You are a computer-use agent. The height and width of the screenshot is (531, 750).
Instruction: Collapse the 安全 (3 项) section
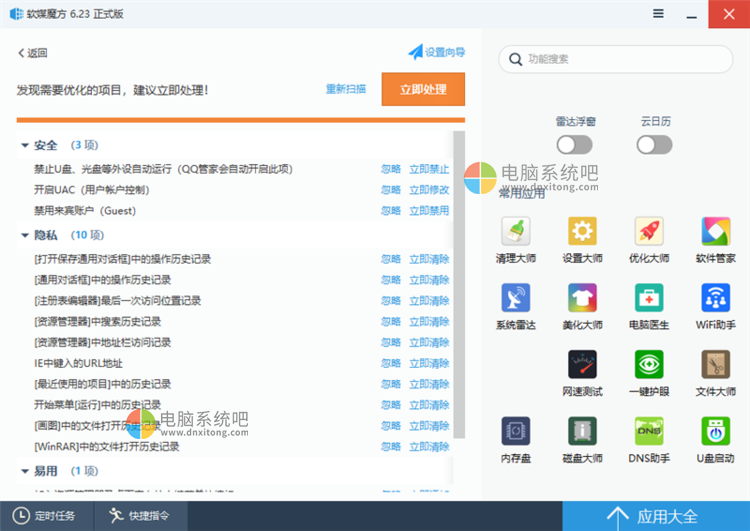(25, 145)
